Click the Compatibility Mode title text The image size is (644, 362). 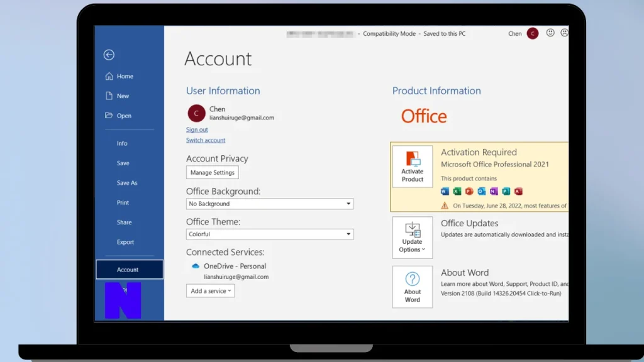[x=389, y=34]
